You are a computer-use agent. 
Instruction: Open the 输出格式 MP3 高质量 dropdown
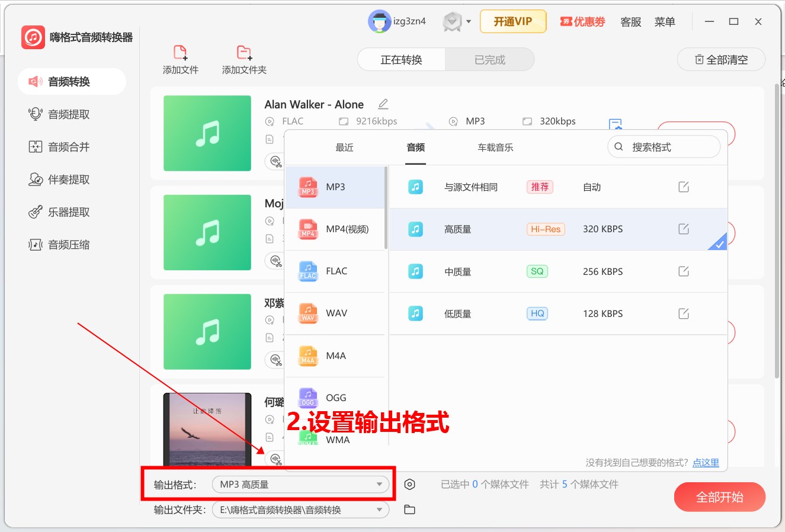point(300,485)
